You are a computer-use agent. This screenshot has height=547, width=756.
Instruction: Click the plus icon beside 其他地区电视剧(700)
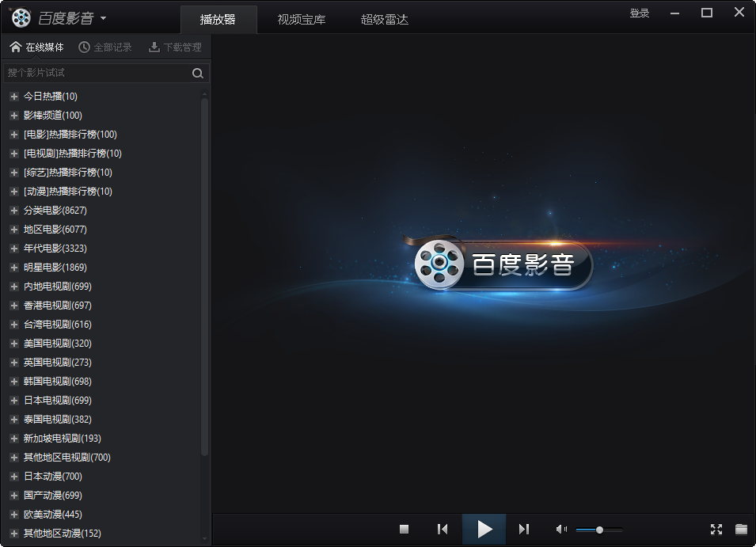tap(14, 458)
